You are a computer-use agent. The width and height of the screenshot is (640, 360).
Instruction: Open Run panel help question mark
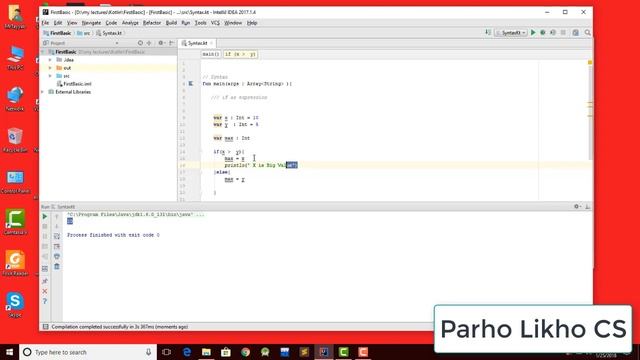[x=45, y=301]
